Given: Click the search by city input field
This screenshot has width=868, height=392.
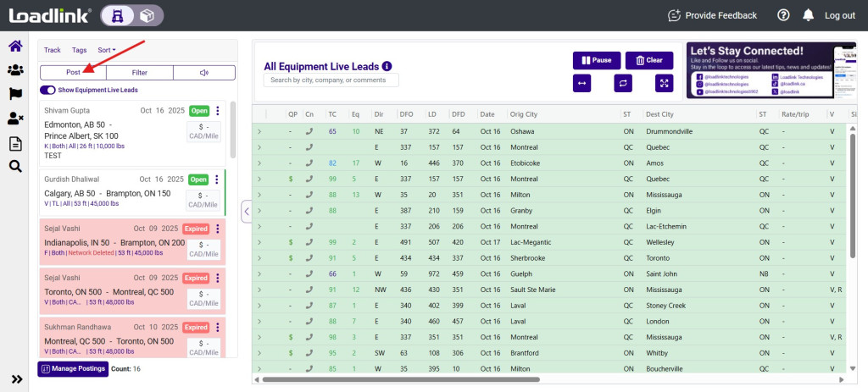Looking at the screenshot, I should click(x=331, y=80).
